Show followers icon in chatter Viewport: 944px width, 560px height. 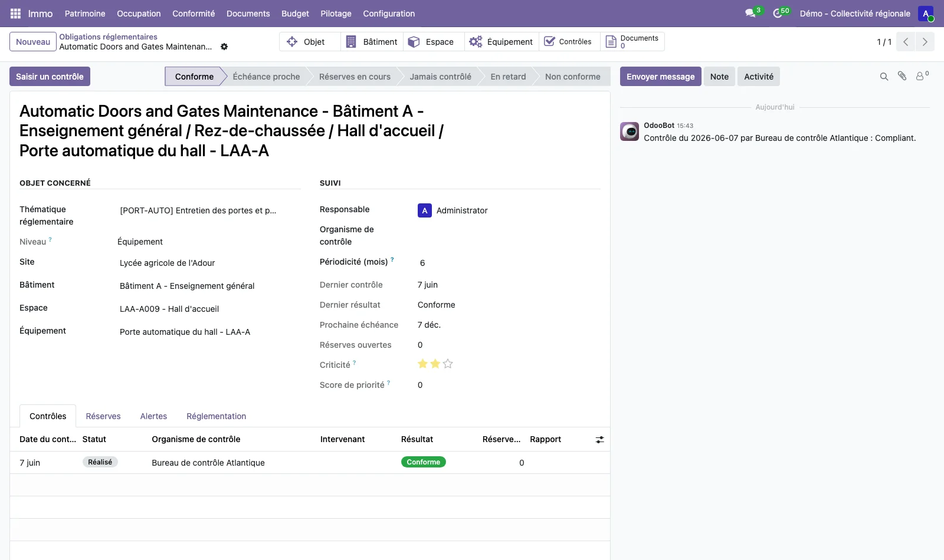coord(922,76)
